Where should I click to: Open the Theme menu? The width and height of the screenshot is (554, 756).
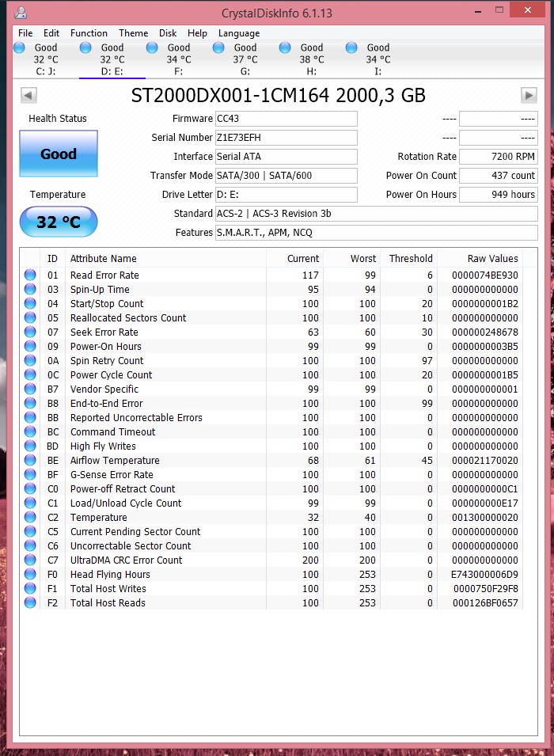point(133,33)
